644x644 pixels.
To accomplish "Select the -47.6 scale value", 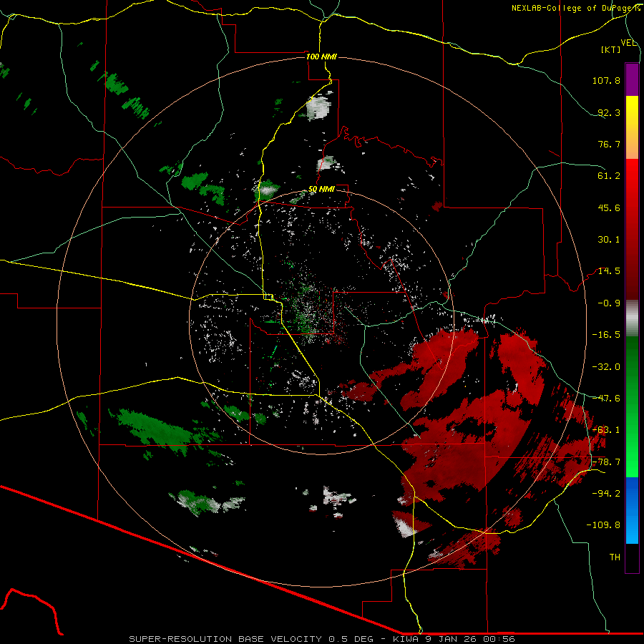I will click(x=606, y=399).
